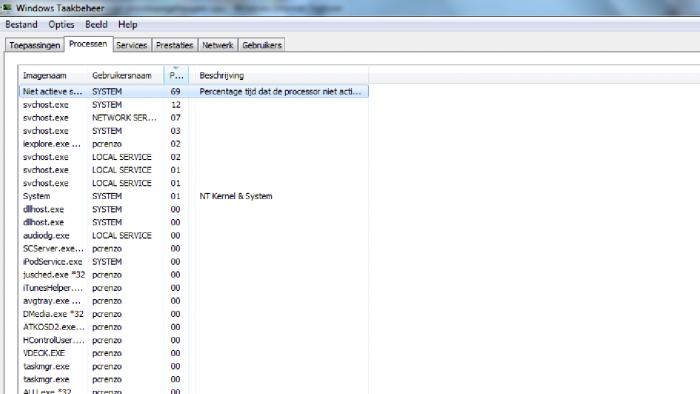Select the avgtray.exe process row
This screenshot has width=700, height=394.
point(194,301)
